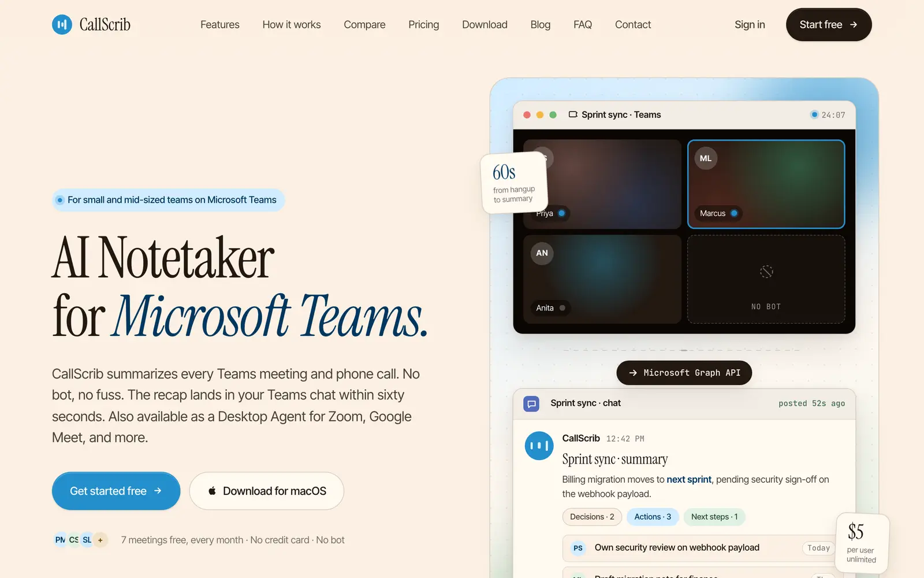Open the Compare page
The height and width of the screenshot is (578, 924).
point(364,25)
